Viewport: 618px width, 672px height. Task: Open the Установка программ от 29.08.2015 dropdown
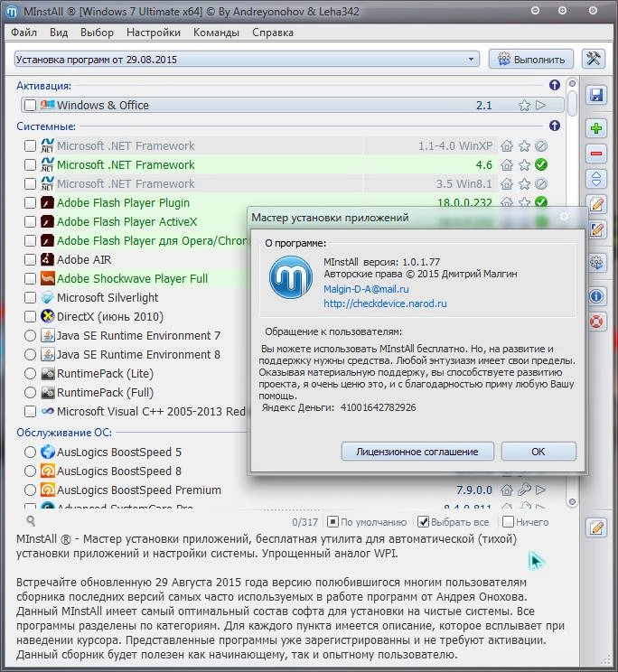pyautogui.click(x=247, y=59)
